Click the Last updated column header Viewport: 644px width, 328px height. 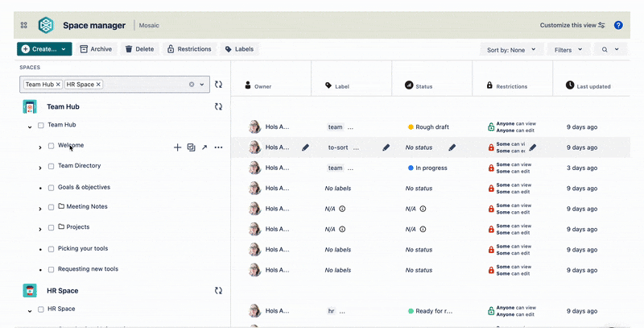588,85
